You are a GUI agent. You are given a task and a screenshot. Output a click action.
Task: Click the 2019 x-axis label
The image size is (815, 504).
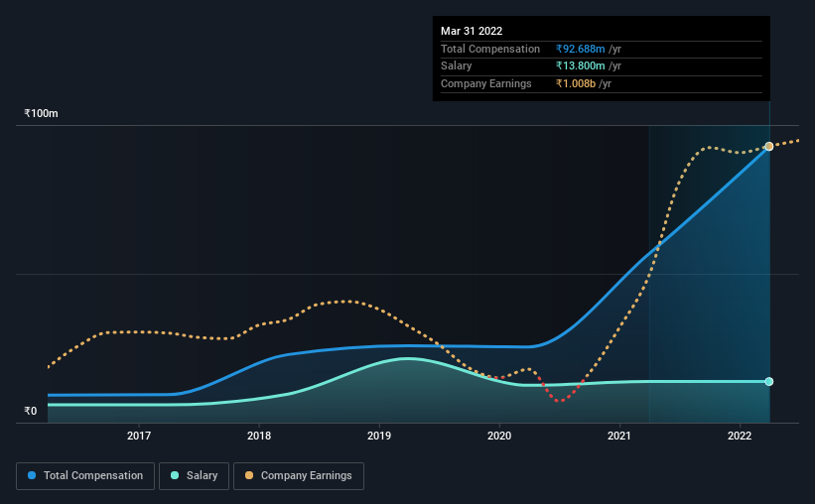tap(379, 436)
